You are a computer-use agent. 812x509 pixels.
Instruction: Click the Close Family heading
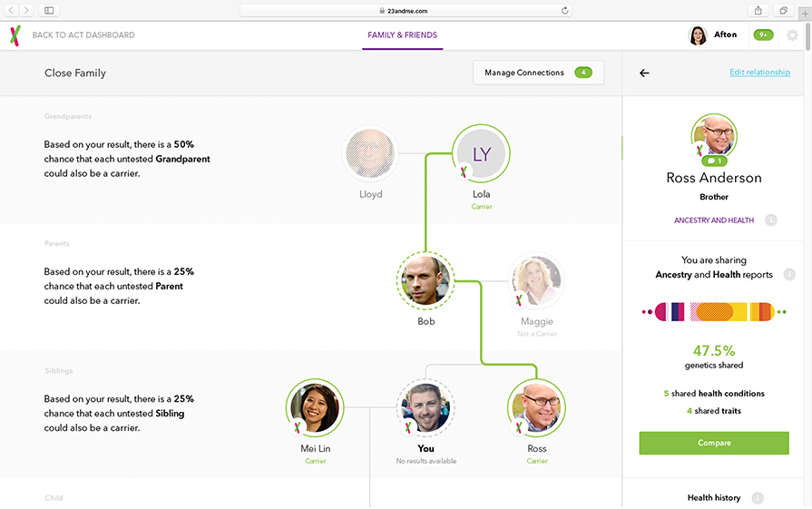pos(75,73)
